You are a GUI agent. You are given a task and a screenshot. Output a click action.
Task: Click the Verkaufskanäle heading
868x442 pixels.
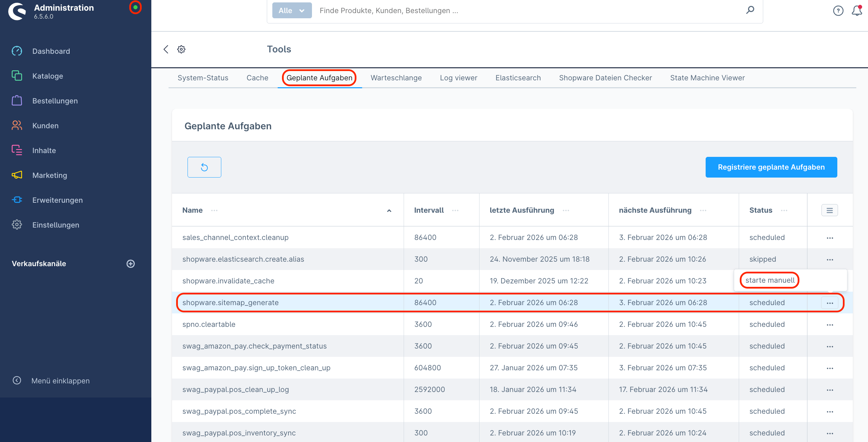pyautogui.click(x=39, y=264)
